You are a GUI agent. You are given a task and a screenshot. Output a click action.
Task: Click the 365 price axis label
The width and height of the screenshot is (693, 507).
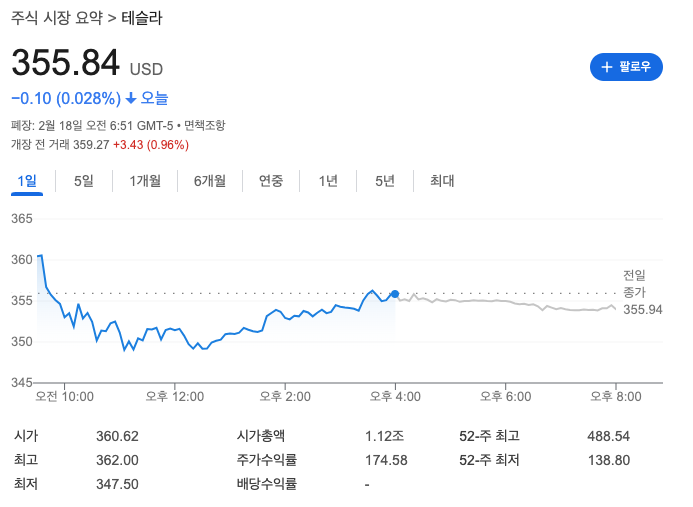click(x=22, y=219)
